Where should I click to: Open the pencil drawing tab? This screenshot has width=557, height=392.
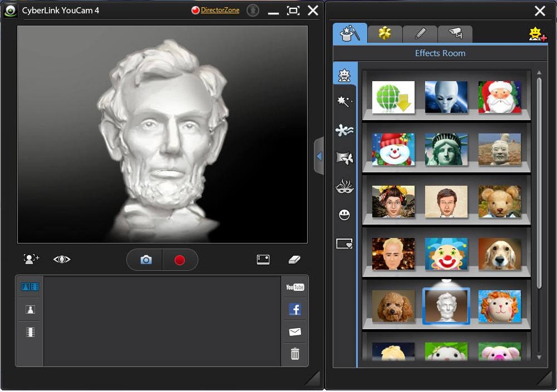point(420,34)
